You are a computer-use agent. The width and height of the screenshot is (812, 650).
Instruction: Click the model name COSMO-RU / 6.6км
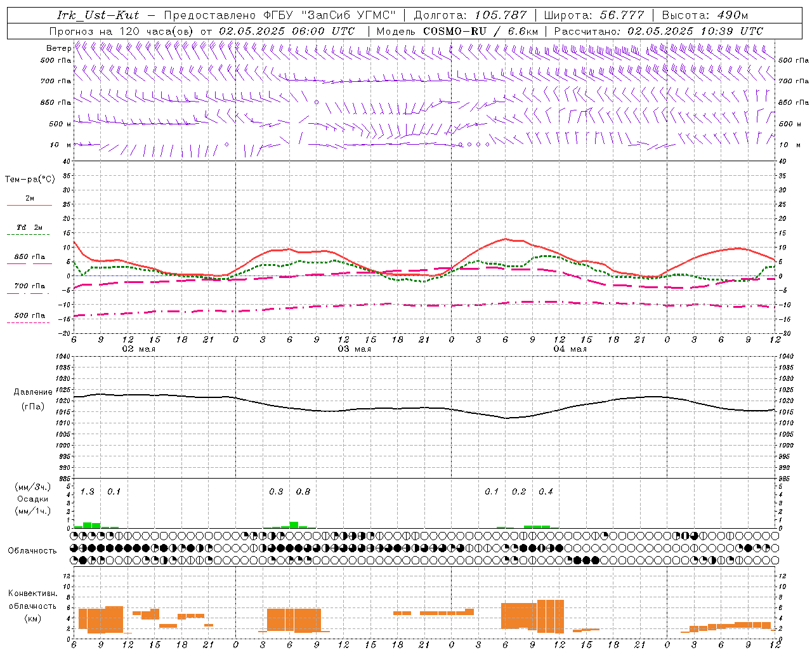point(480,31)
